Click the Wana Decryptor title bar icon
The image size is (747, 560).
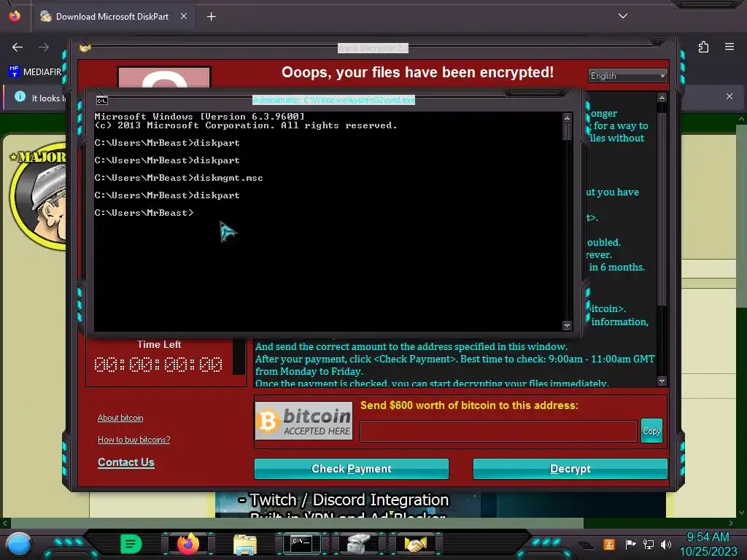point(85,48)
